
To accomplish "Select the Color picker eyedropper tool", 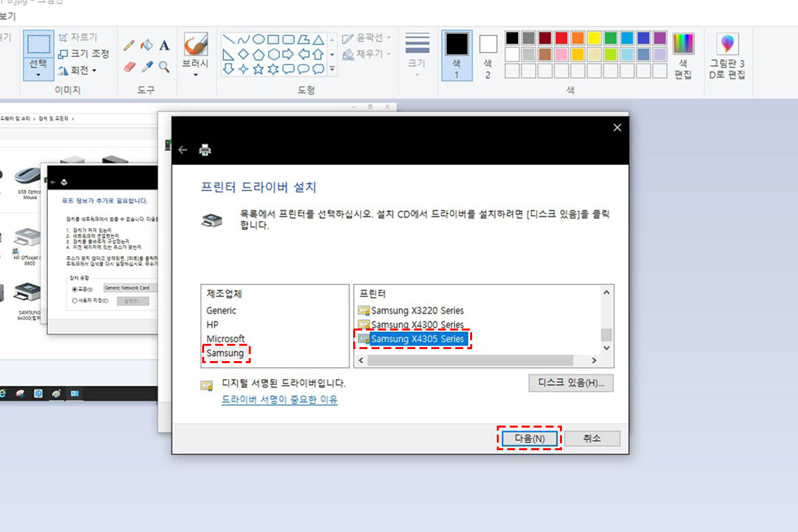I will coord(147,66).
